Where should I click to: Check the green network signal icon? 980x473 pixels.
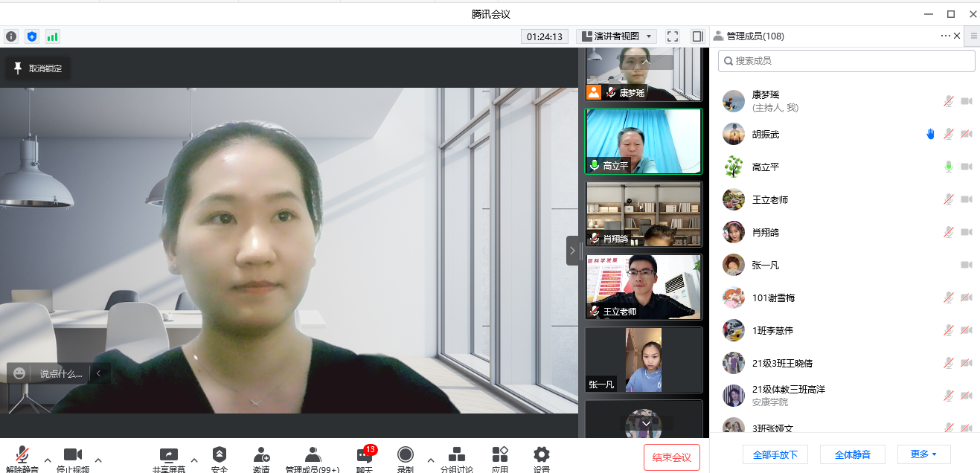[52, 36]
